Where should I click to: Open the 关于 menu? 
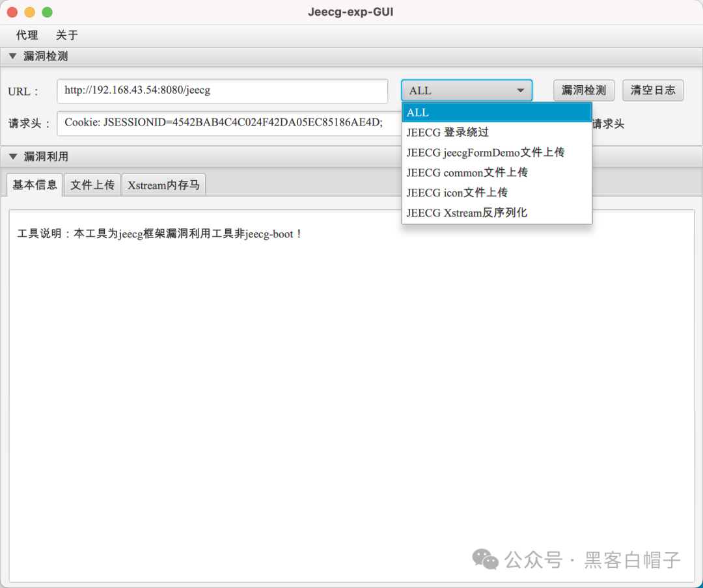(x=67, y=35)
